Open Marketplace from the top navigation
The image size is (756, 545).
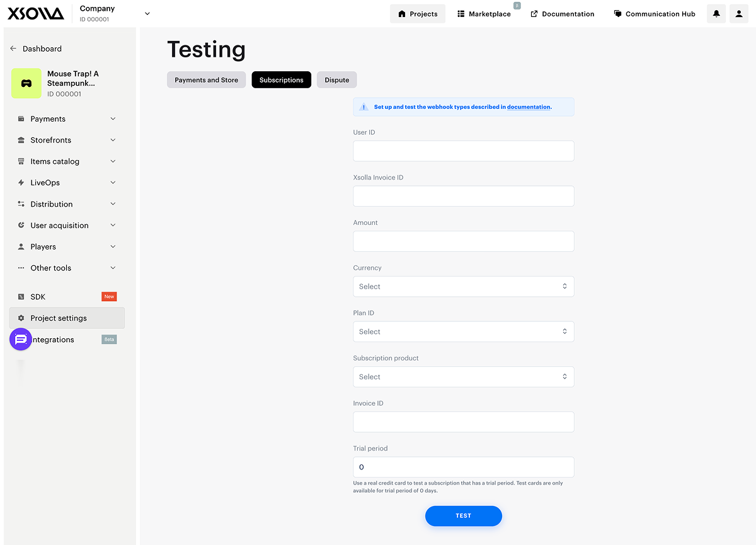[x=484, y=14]
